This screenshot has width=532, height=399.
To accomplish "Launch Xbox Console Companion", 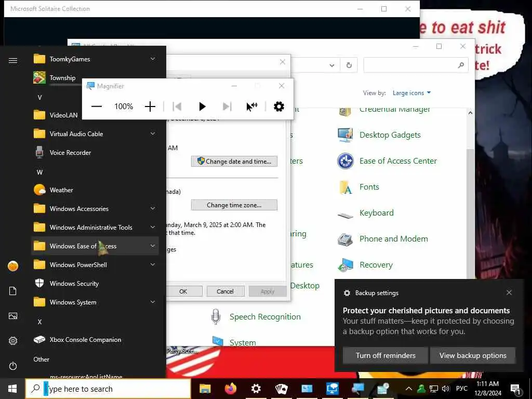I will click(x=95, y=340).
